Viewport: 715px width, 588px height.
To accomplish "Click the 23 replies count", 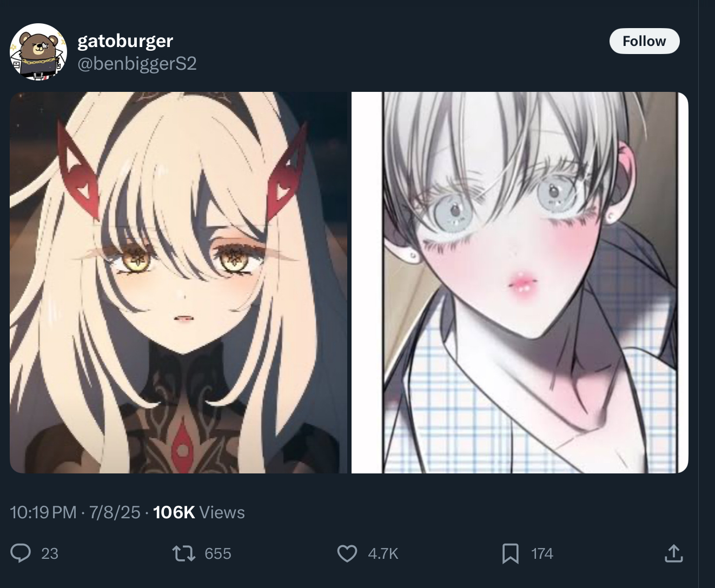I will 50,553.
